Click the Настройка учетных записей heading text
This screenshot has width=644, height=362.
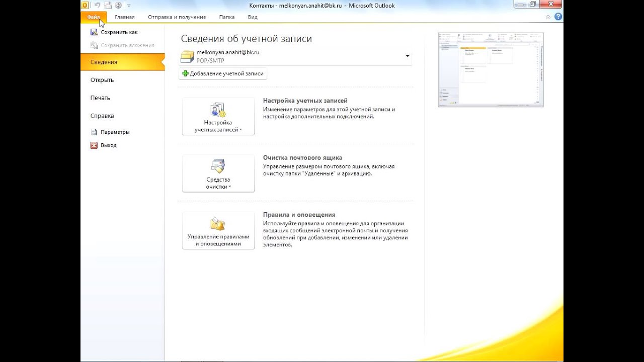click(x=305, y=101)
